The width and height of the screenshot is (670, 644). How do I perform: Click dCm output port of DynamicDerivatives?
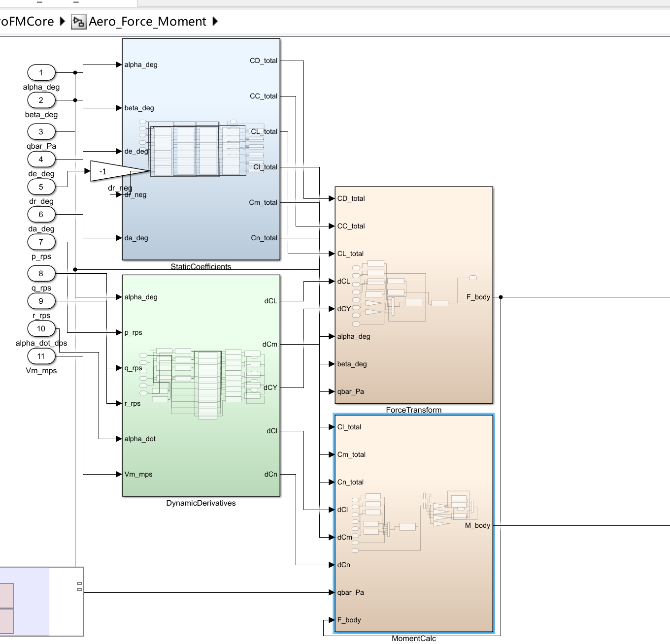click(270, 345)
